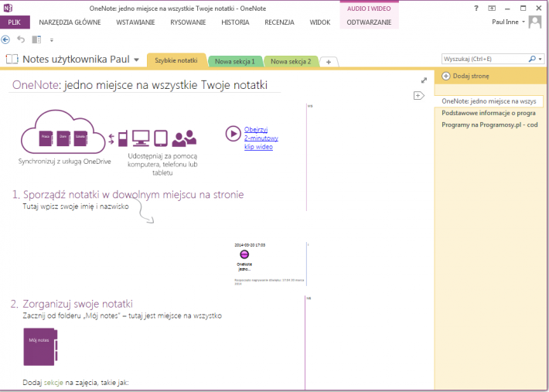Click the OneDrive cloud notebooks illustration
The height and width of the screenshot is (392, 549).
63,132
